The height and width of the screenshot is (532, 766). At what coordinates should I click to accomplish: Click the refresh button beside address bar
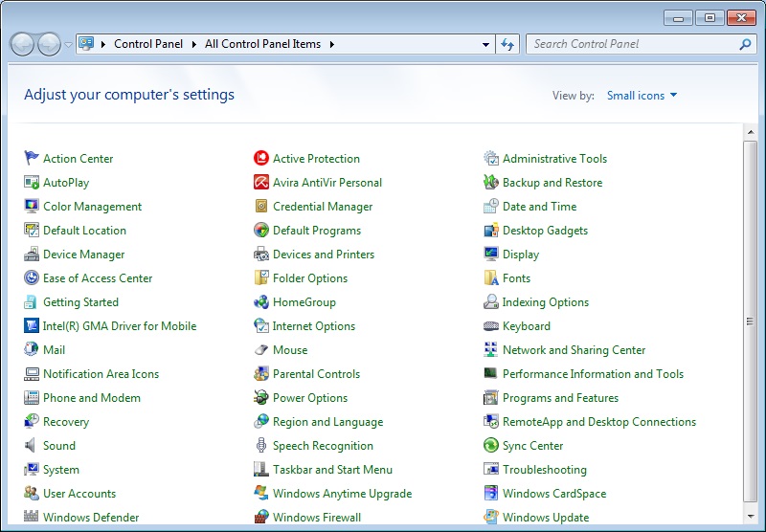coord(507,44)
